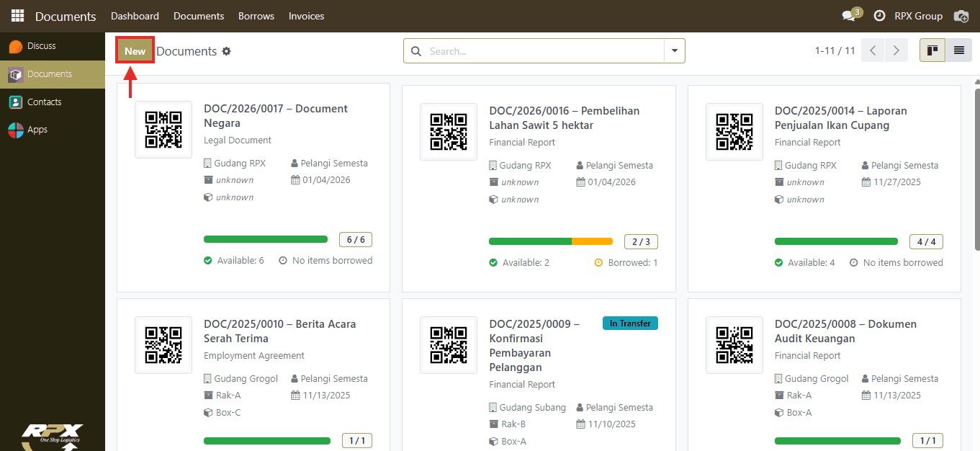Viewport: 980px width, 451px height.
Task: Open QR code of DOC/2026/0017
Action: click(163, 130)
